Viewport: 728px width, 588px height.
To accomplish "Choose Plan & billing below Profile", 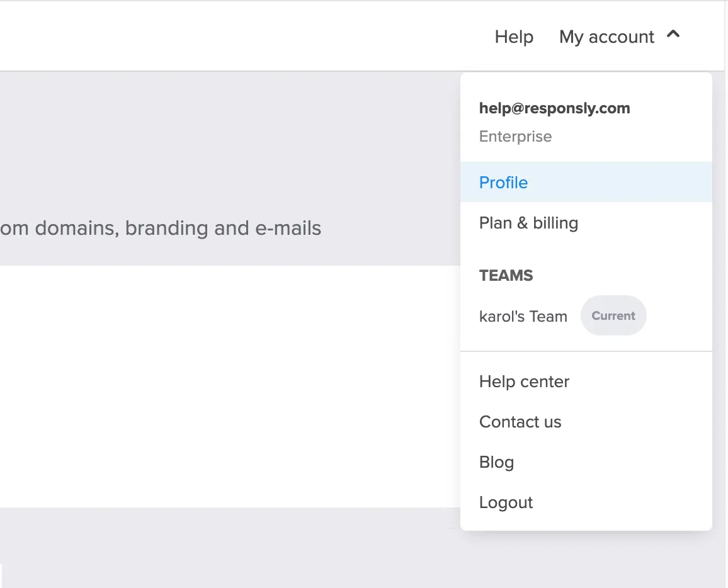I will pos(528,222).
